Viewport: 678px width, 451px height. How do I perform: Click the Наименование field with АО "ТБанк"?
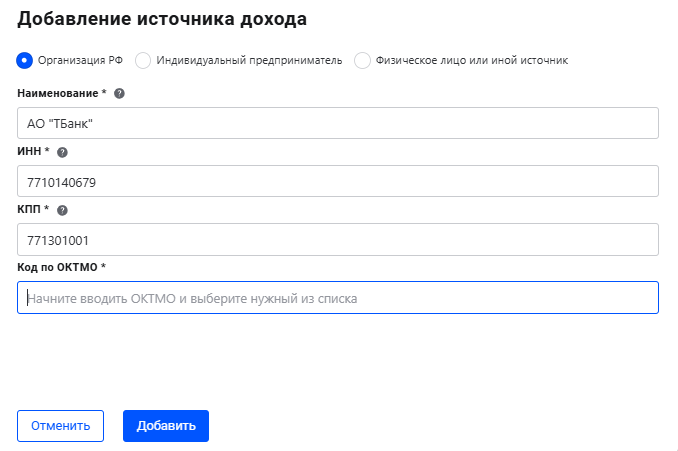(338, 123)
